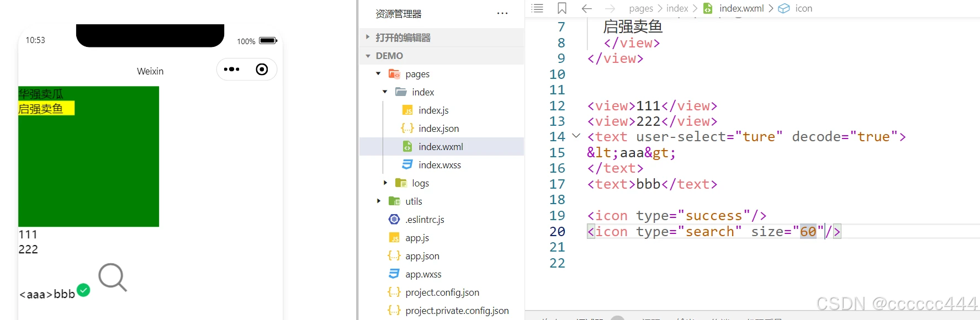Open the explorer three-dots more menu
Viewport: 980px width, 320px height.
pyautogui.click(x=502, y=14)
